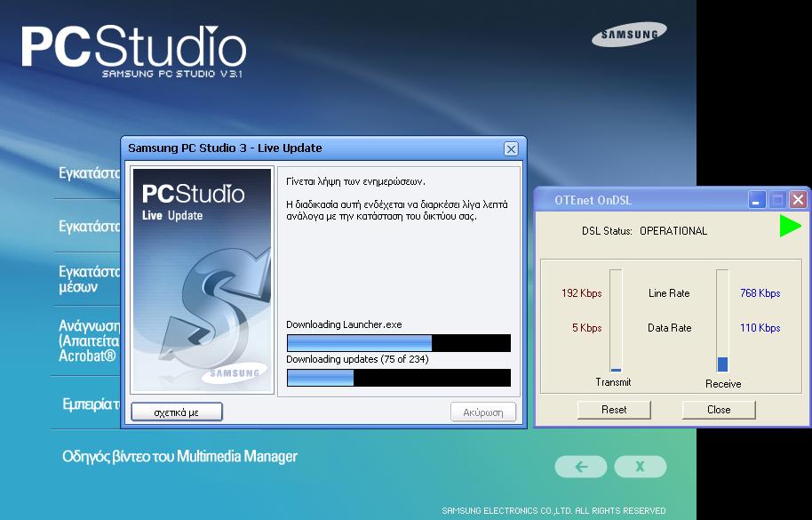812x520 pixels.
Task: Click the Samsung logo at top right
Action: tap(629, 35)
